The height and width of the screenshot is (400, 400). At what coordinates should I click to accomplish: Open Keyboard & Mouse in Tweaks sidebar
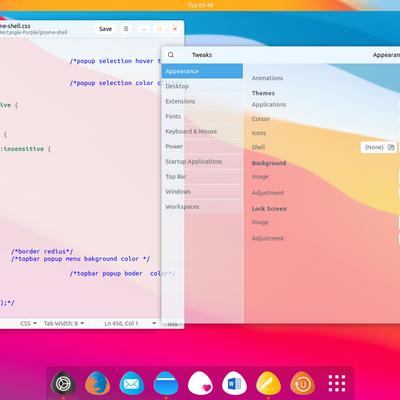(x=202, y=131)
